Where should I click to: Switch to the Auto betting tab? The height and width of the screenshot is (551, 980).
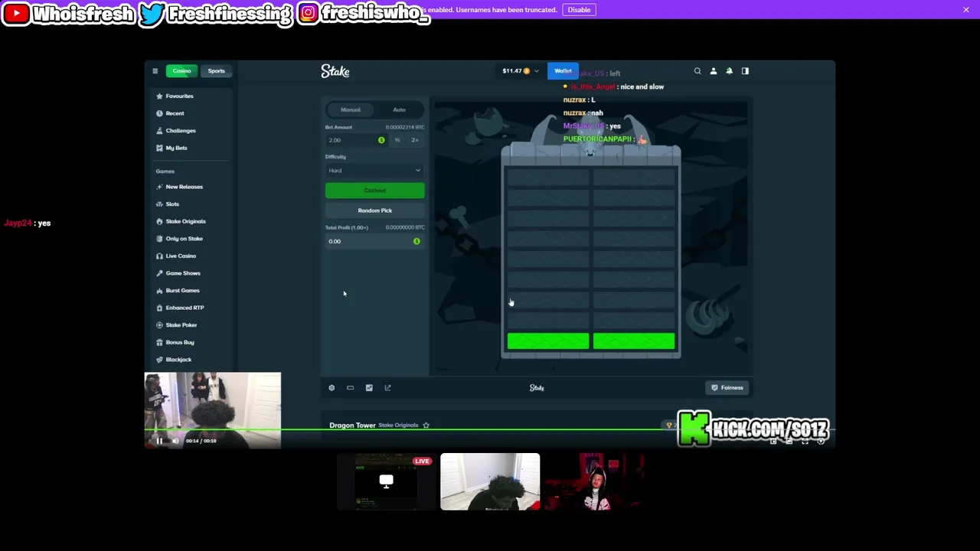click(399, 110)
